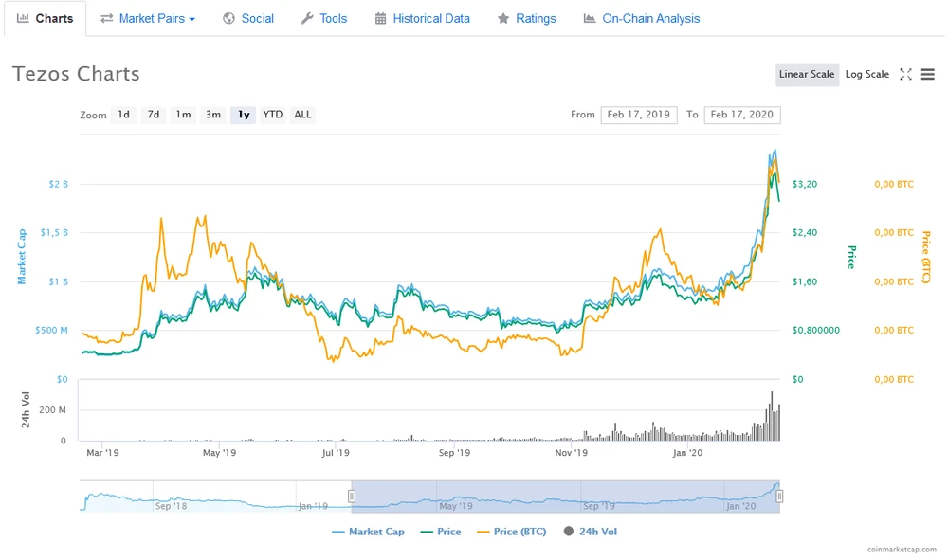Screen dimensions: 948x560
Task: Grab the left navigator range handle
Action: click(x=352, y=497)
